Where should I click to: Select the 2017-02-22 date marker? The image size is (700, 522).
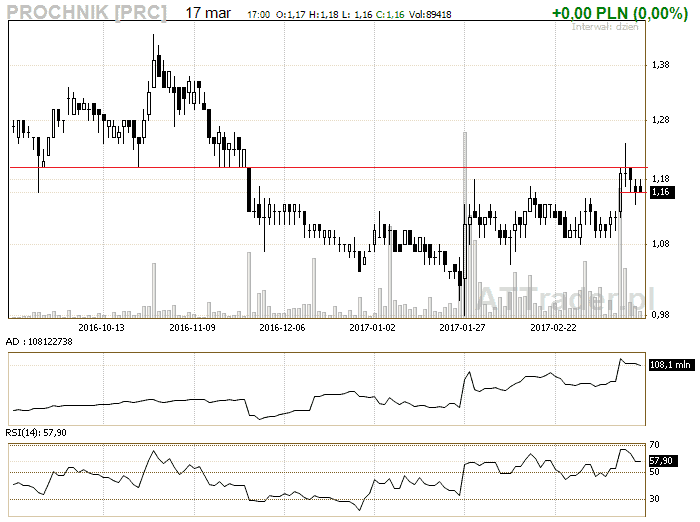[553, 326]
